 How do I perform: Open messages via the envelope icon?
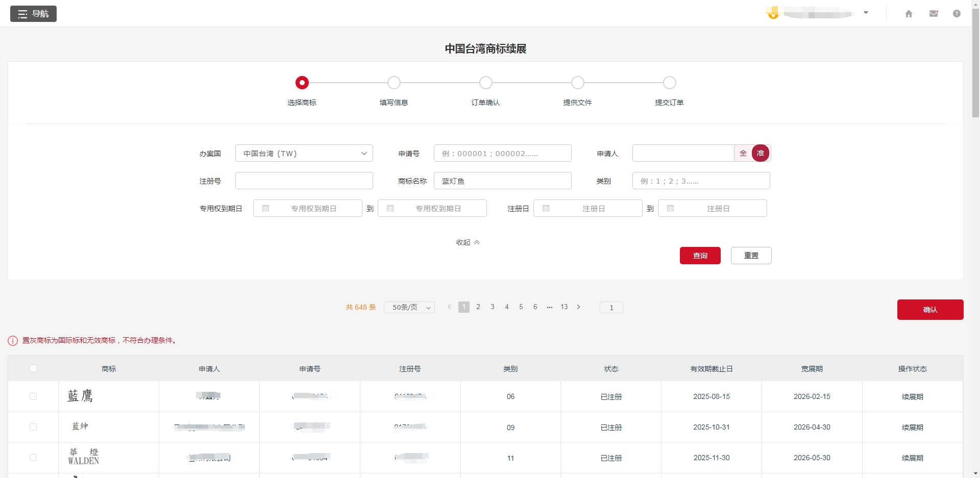934,14
